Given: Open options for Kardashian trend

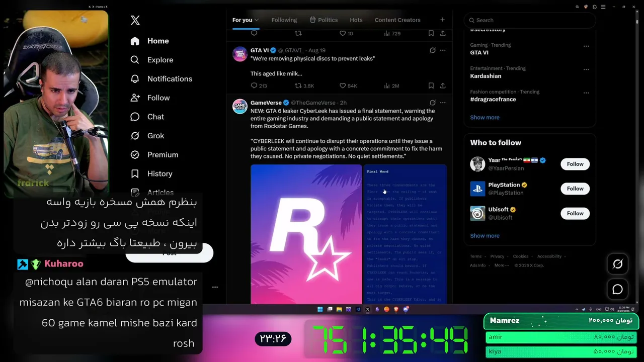Looking at the screenshot, I should [586, 69].
